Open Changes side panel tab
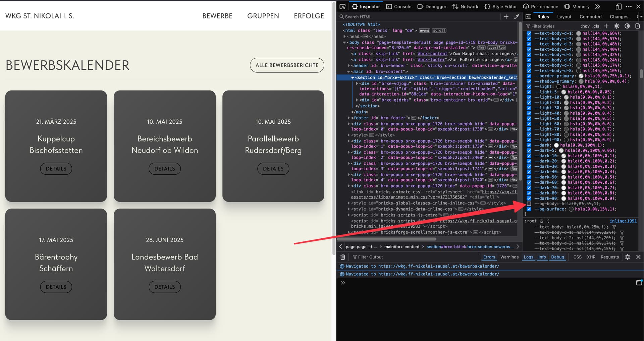 coord(619,16)
